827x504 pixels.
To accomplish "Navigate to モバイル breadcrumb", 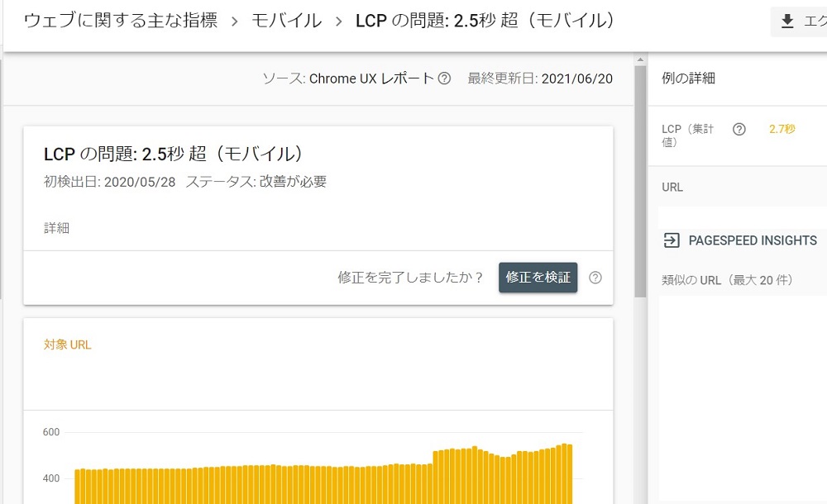I will coord(286,21).
